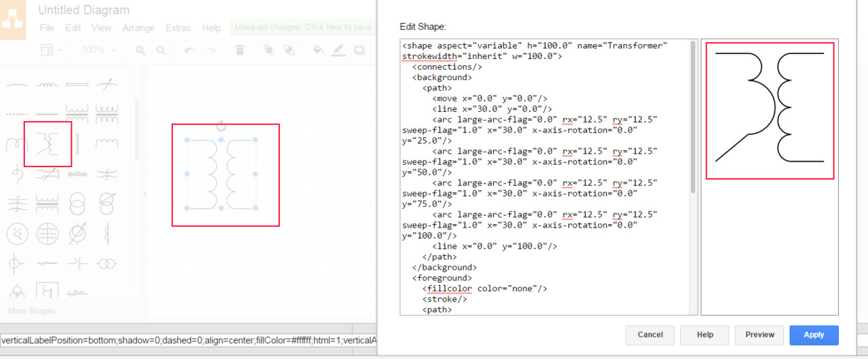This screenshot has height=359, width=868.
Task: Select the circle crossed by diagonal arrow shape
Action: click(77, 234)
